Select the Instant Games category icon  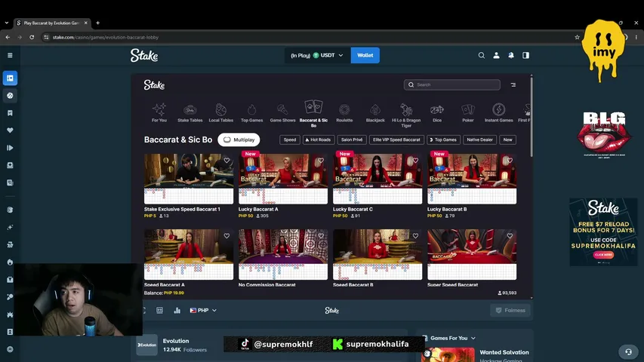(498, 109)
